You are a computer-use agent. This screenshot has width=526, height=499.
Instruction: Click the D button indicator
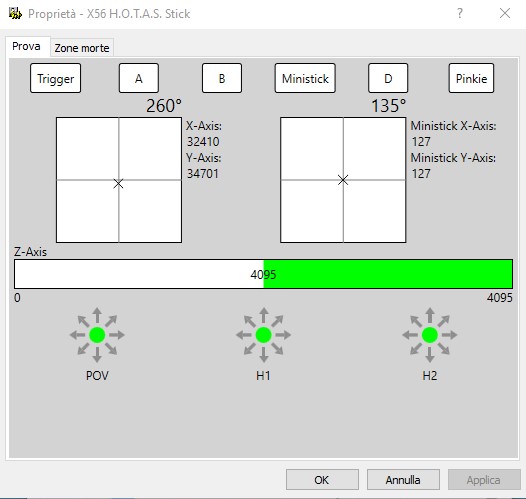pos(388,78)
